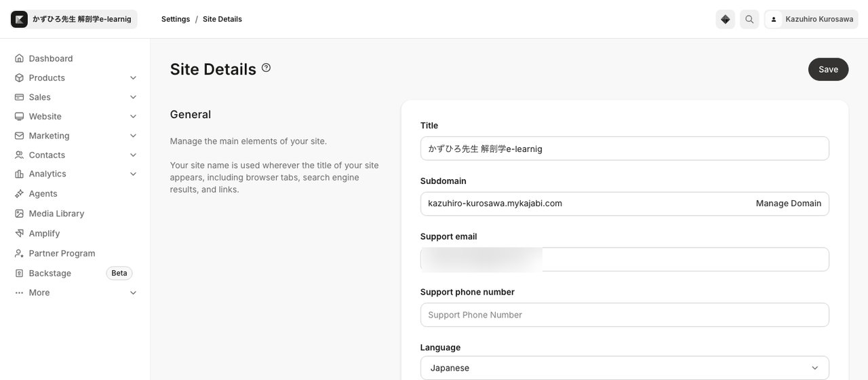
Task: Click the diamond icon in top bar
Action: click(x=726, y=19)
